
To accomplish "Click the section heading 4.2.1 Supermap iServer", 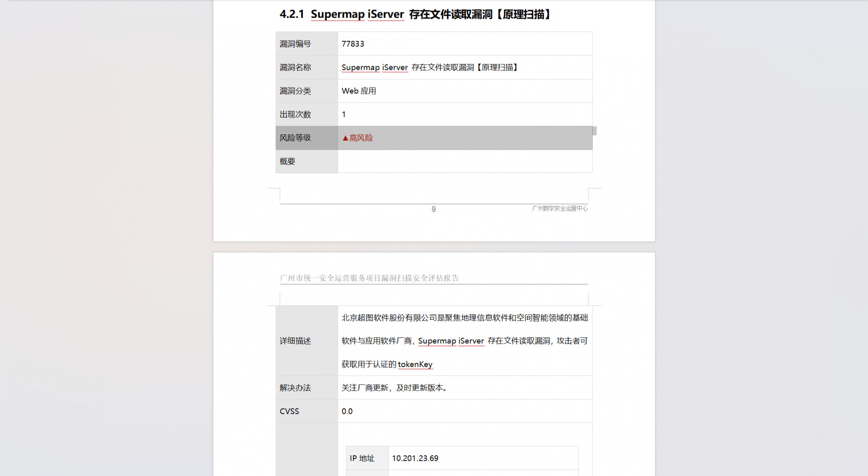I will tap(415, 15).
